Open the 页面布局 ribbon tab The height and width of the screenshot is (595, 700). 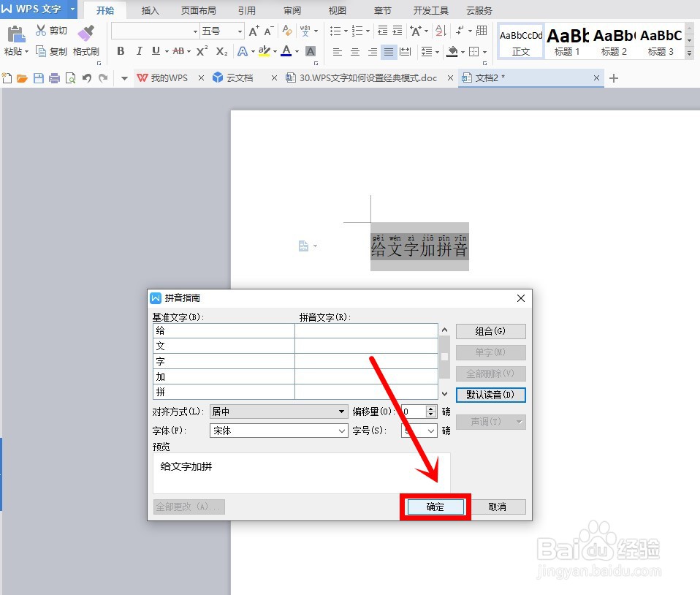(198, 10)
